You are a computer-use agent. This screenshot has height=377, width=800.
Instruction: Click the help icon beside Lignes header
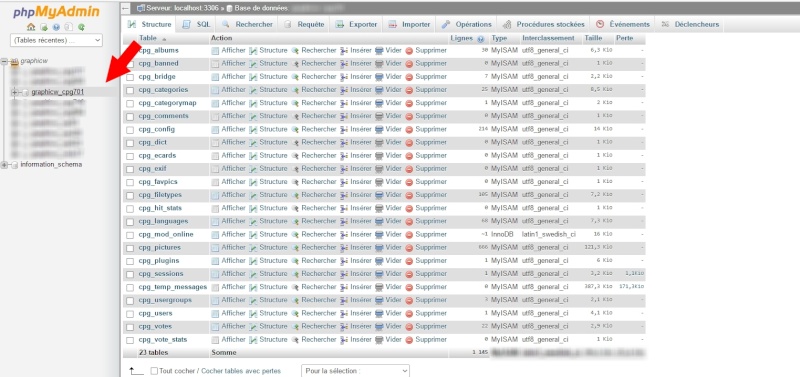(480, 39)
